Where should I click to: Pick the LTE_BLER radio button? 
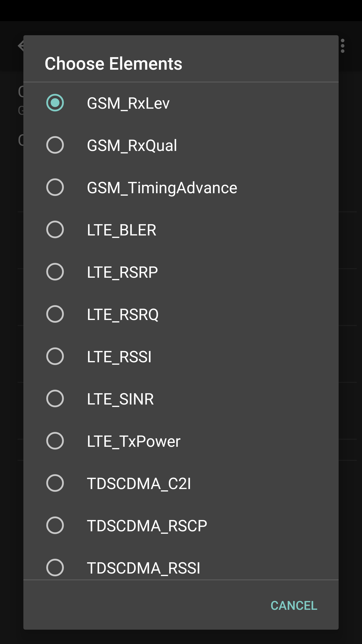click(181, 230)
